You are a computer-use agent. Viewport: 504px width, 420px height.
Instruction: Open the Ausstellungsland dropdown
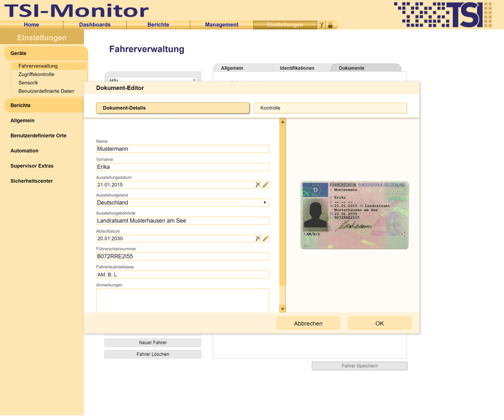pos(183,203)
